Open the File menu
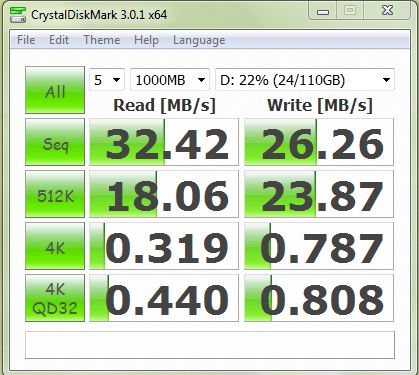 [26, 40]
